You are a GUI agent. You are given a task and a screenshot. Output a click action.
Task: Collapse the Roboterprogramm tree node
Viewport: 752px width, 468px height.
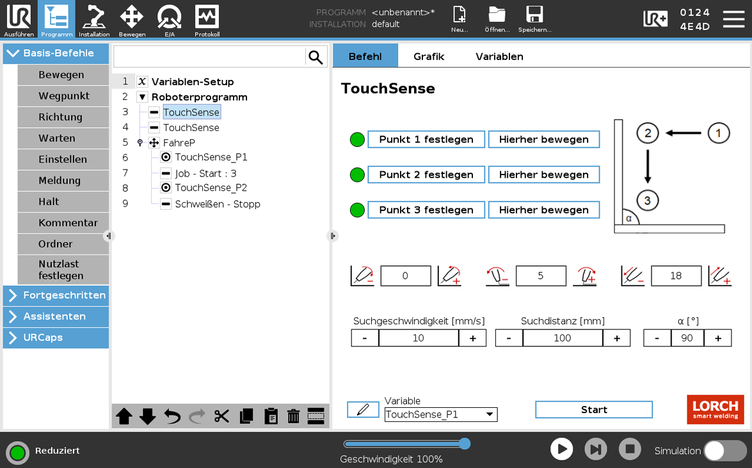point(142,97)
